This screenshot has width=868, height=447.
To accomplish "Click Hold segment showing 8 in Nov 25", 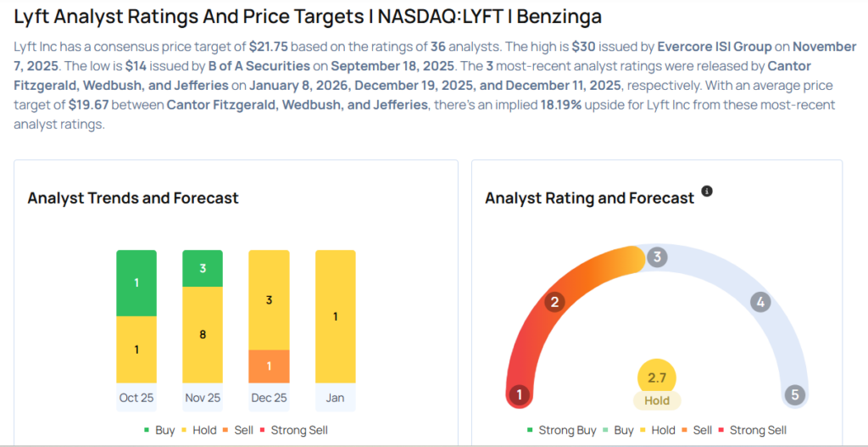I will tap(203, 334).
